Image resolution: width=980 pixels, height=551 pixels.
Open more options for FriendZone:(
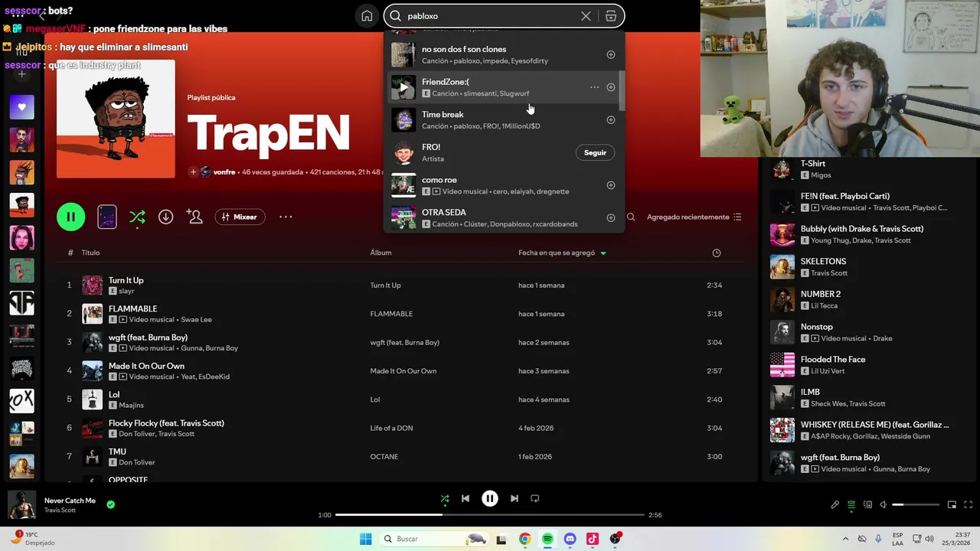pos(594,87)
